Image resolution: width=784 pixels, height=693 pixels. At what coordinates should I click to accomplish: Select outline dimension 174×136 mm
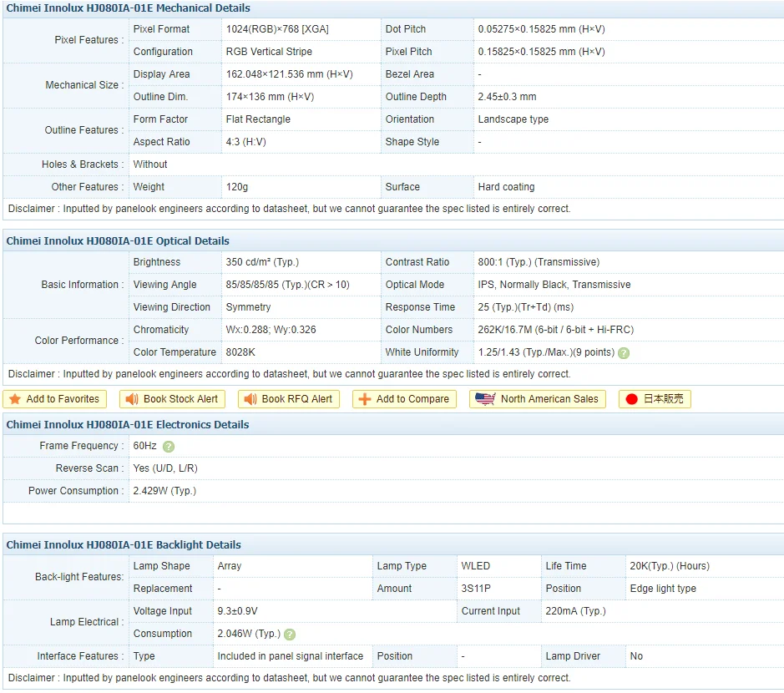pyautogui.click(x=270, y=97)
